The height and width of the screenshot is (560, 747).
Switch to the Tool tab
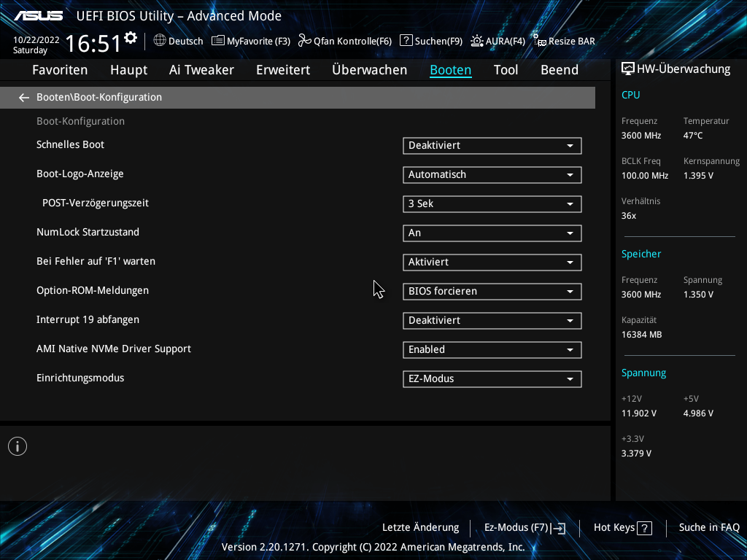point(506,70)
